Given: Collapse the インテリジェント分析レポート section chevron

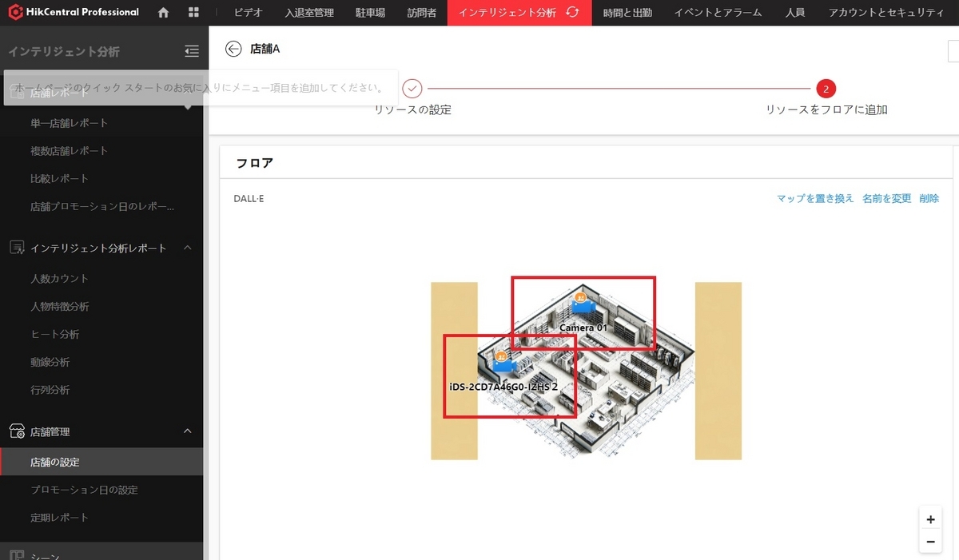Looking at the screenshot, I should (188, 248).
